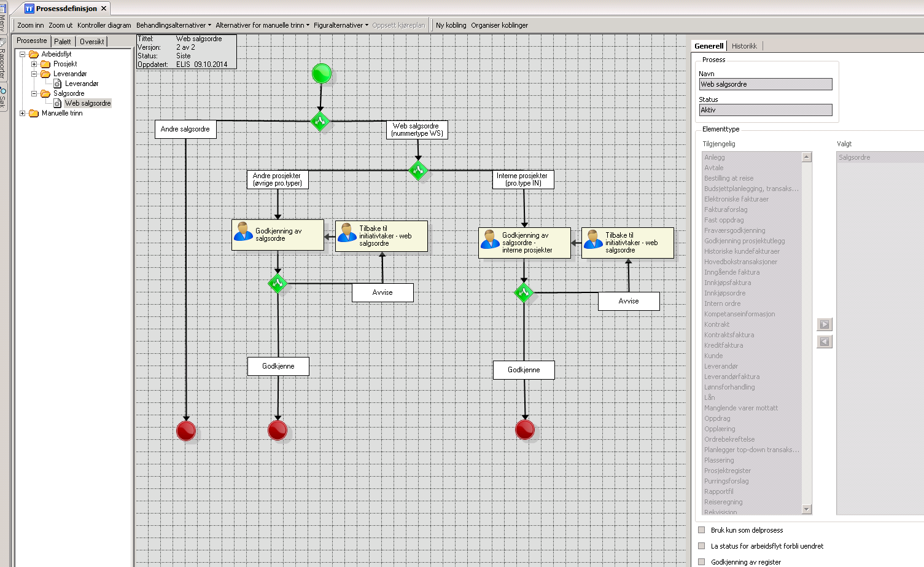Select the Generell tab
The width and height of the screenshot is (924, 567).
pyautogui.click(x=709, y=46)
